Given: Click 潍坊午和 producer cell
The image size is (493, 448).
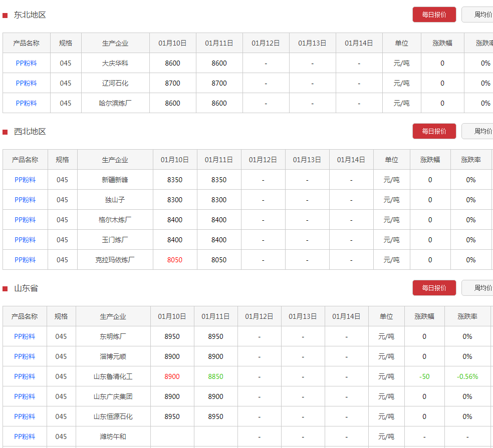Looking at the screenshot, I should tap(113, 436).
